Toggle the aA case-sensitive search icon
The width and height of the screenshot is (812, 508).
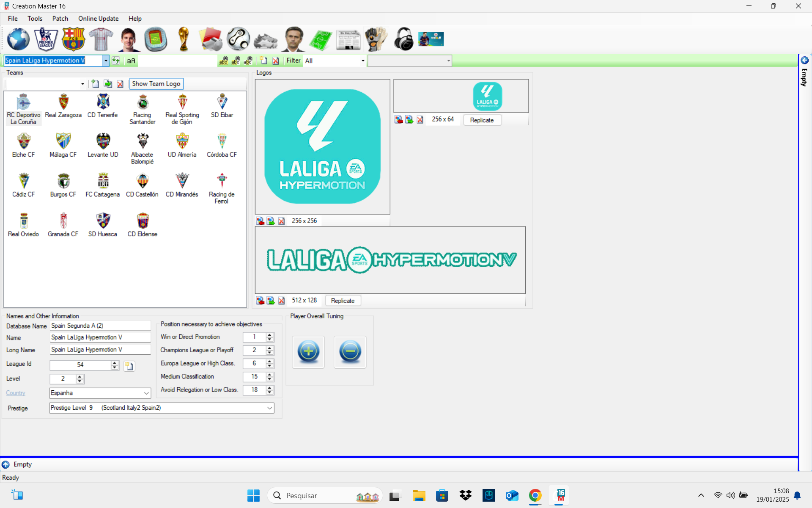click(x=131, y=61)
